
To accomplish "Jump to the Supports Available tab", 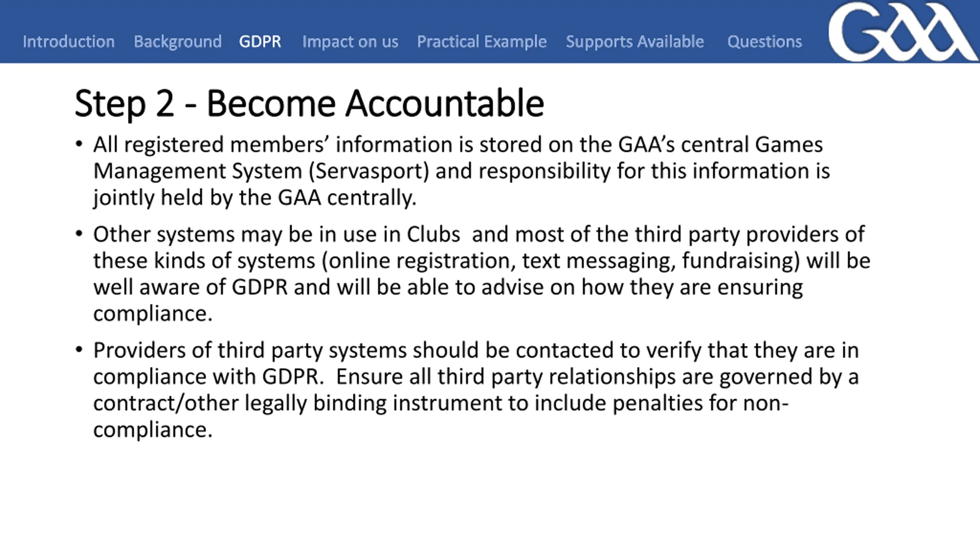I will pyautogui.click(x=635, y=41).
